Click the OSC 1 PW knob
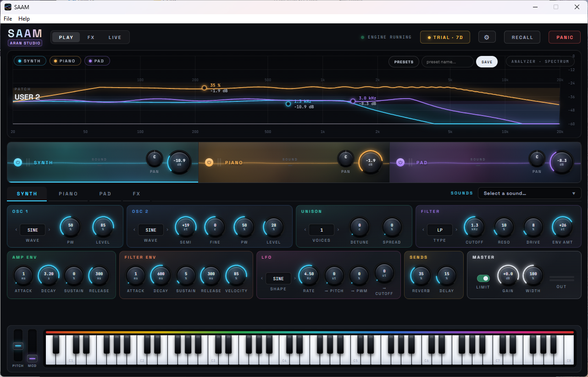 (71, 227)
